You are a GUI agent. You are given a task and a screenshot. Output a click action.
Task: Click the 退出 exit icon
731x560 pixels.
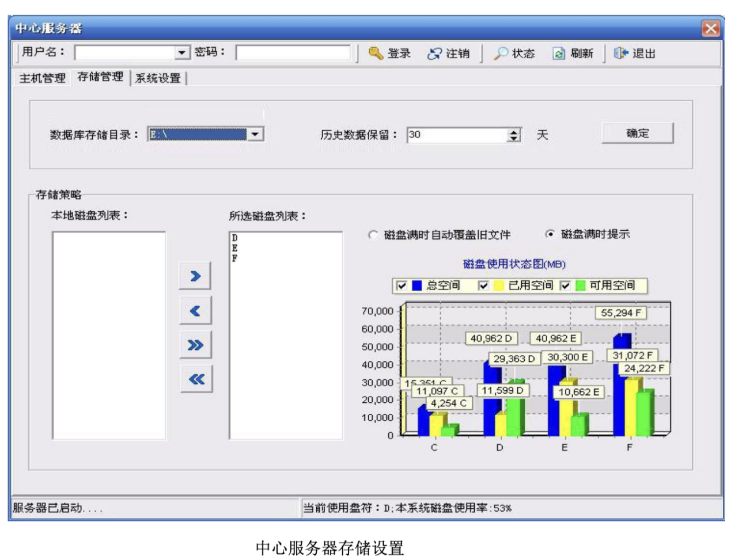[620, 54]
